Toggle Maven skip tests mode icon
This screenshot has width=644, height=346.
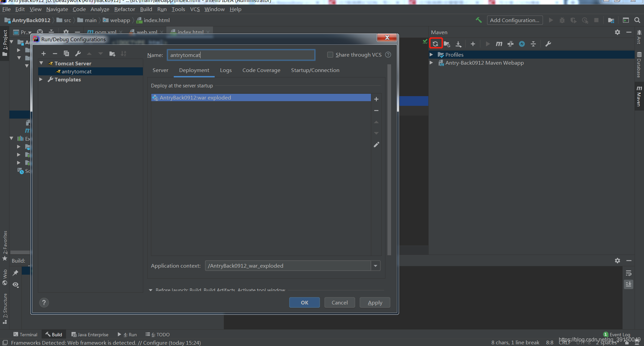pyautogui.click(x=511, y=44)
